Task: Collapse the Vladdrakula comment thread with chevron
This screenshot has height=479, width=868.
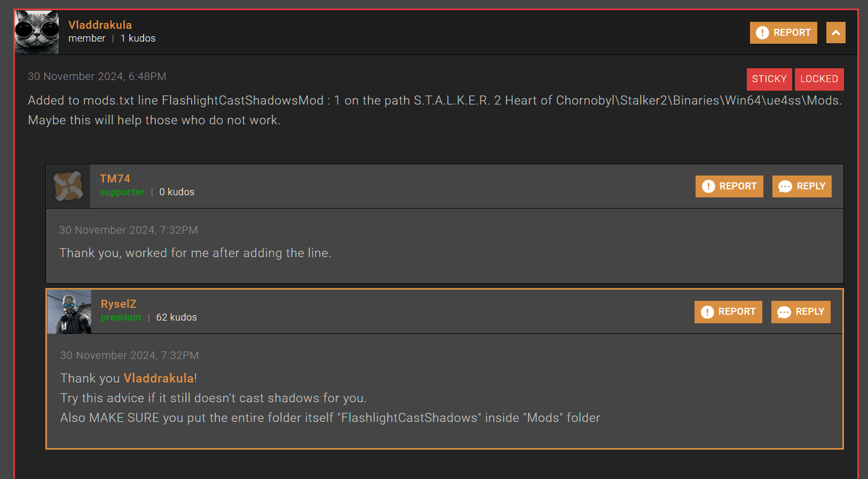Action: 835,33
